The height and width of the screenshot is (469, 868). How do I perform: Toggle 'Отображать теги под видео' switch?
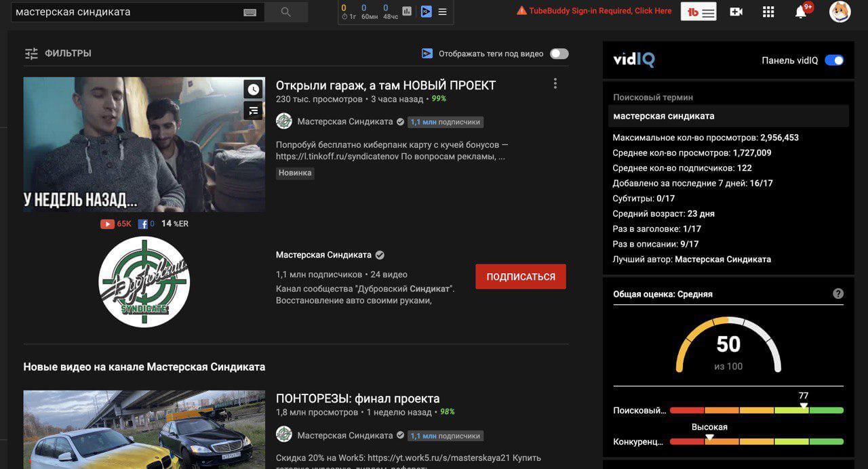[559, 54]
